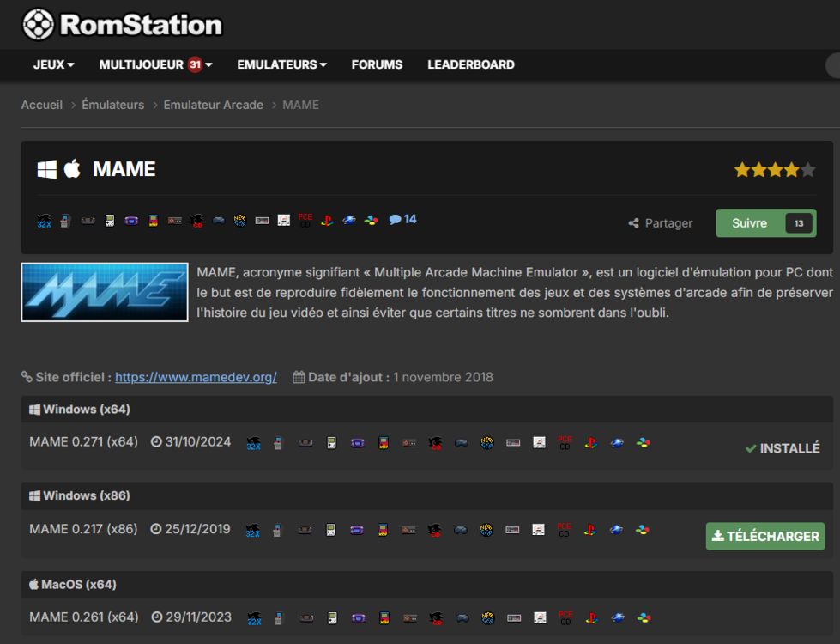The image size is (840, 644).
Task: Click the Neo Geo icon in MAME header
Action: click(x=240, y=221)
